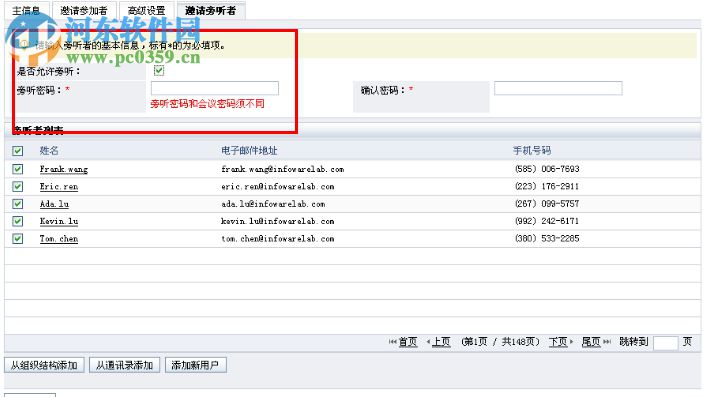Select phone number (992) 242-6171
The image size is (714, 397).
(x=547, y=221)
